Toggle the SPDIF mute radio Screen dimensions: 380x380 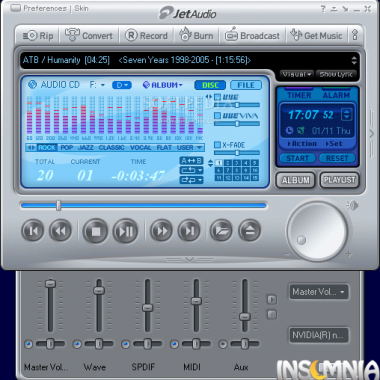tap(126, 344)
